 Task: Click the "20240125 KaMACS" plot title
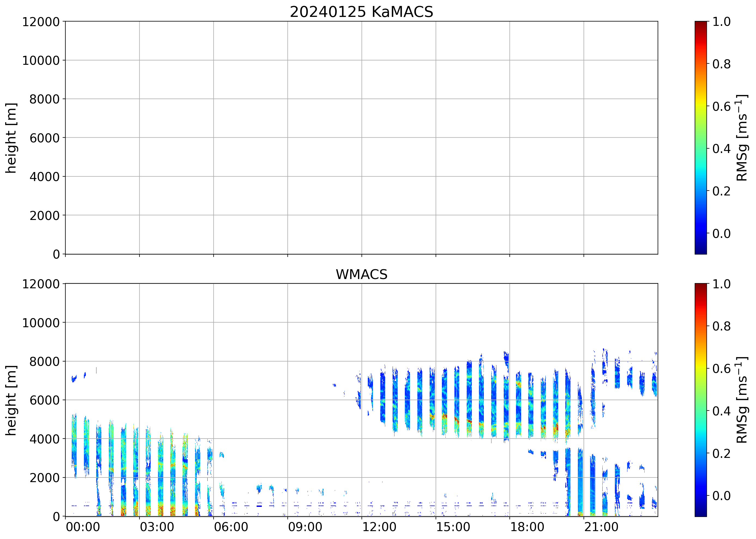pos(362,12)
